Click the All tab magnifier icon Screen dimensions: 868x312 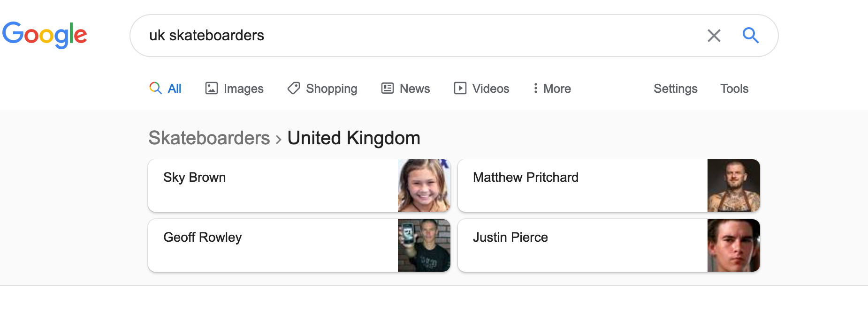tap(155, 88)
